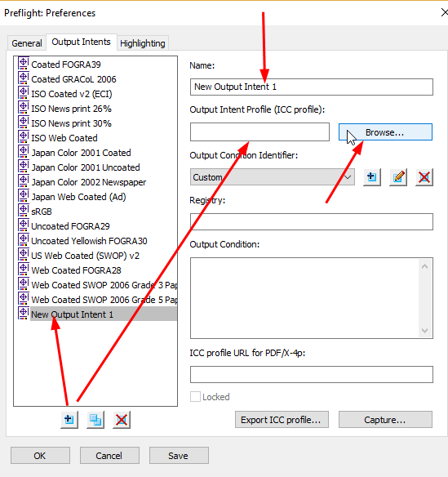This screenshot has height=477, width=448.
Task: Select Coated GRACoL 2006 entry
Action: pos(74,79)
